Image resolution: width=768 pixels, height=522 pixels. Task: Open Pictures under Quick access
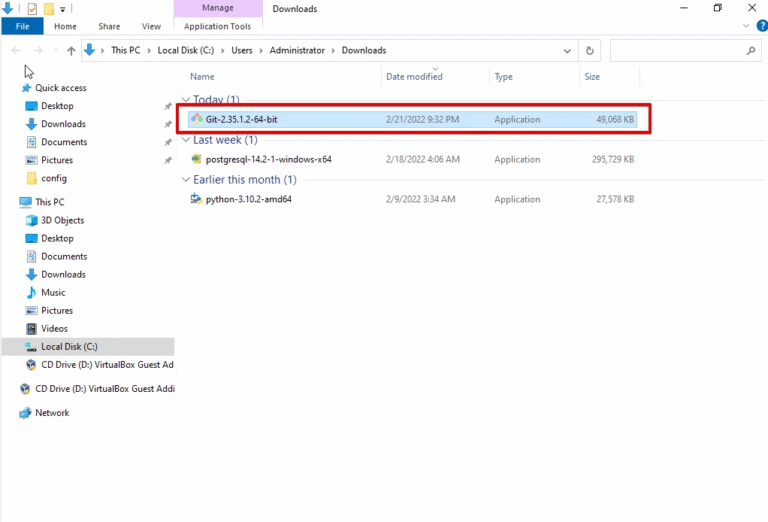click(57, 161)
